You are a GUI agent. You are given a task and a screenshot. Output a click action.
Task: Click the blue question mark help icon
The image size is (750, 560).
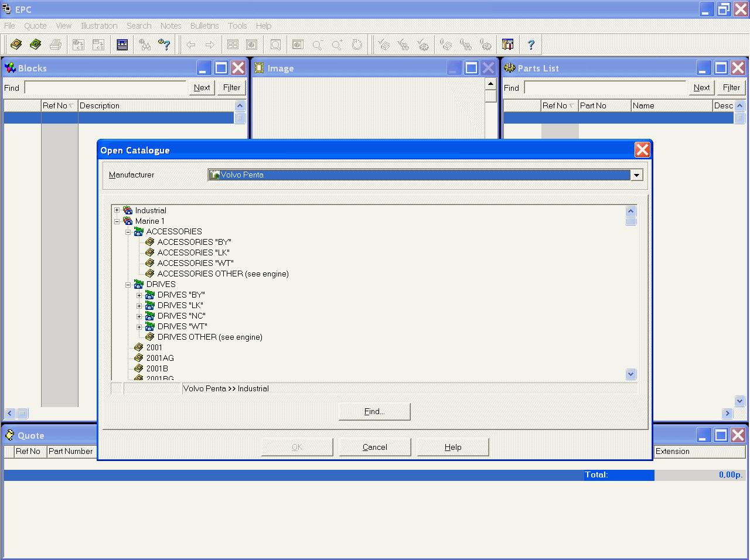531,45
